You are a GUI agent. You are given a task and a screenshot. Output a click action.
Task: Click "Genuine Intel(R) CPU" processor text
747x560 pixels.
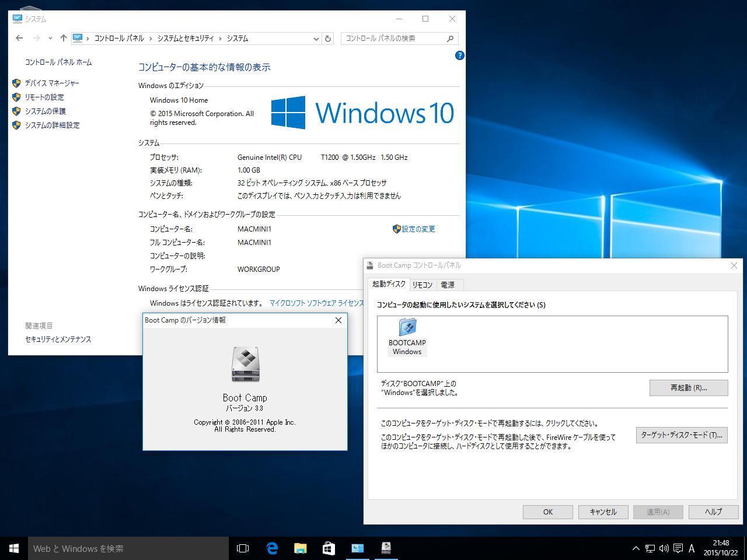[270, 157]
